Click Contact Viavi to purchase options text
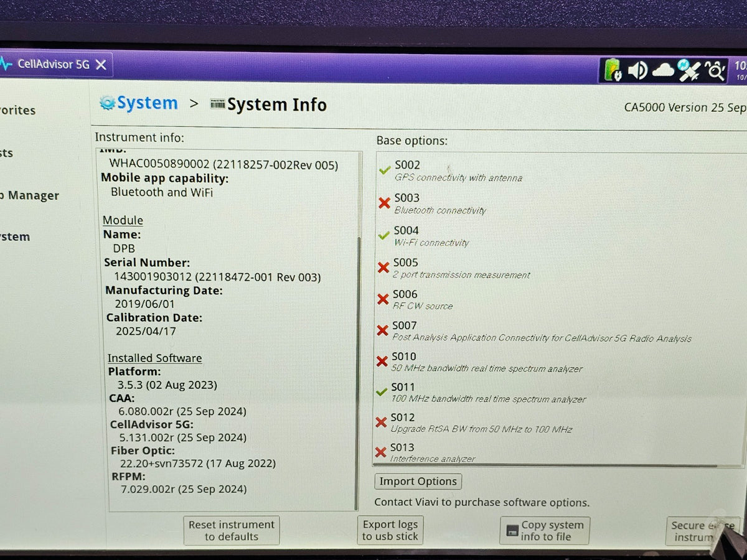 click(482, 502)
